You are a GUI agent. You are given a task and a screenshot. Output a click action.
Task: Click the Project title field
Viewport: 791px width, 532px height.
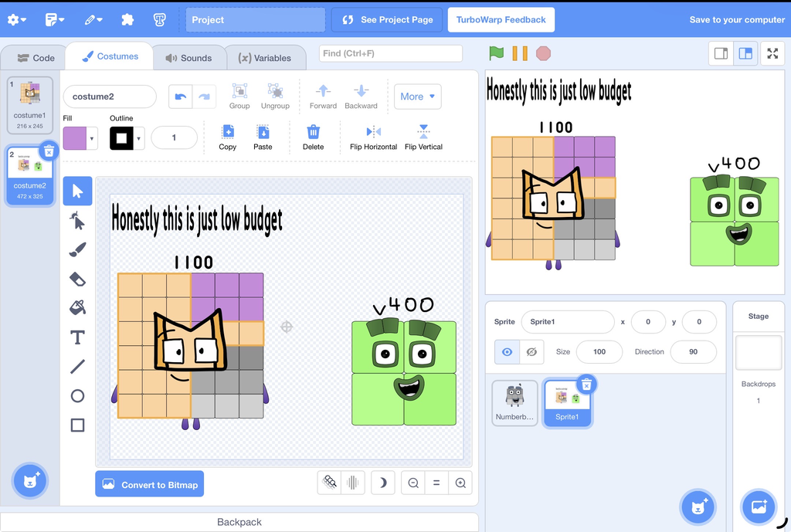click(x=255, y=19)
